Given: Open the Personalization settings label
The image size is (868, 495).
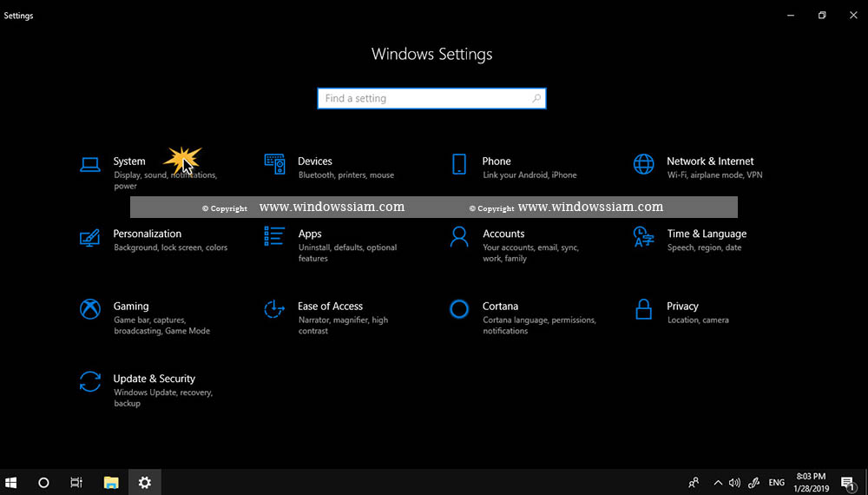Looking at the screenshot, I should (x=147, y=234).
